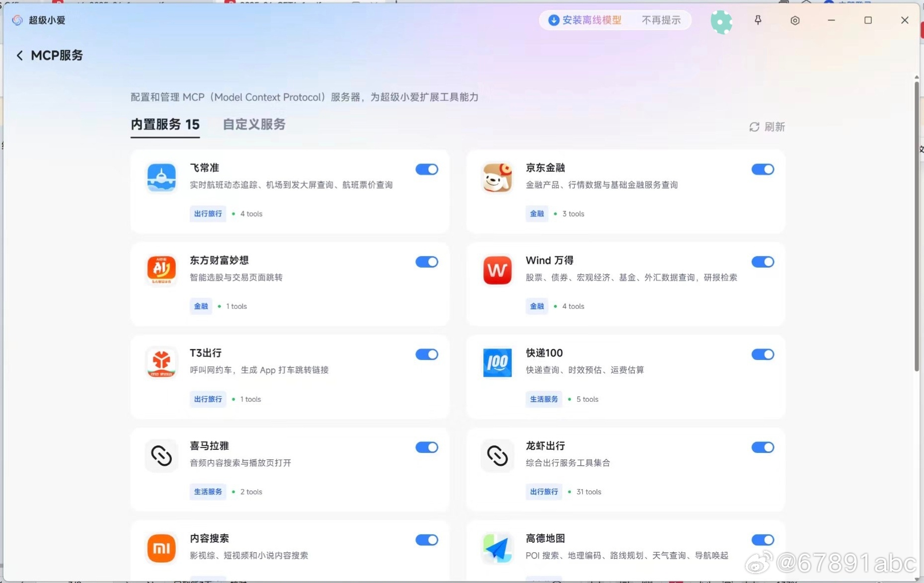Click the 金融 tag on 东方财富妙想 card

(201, 306)
